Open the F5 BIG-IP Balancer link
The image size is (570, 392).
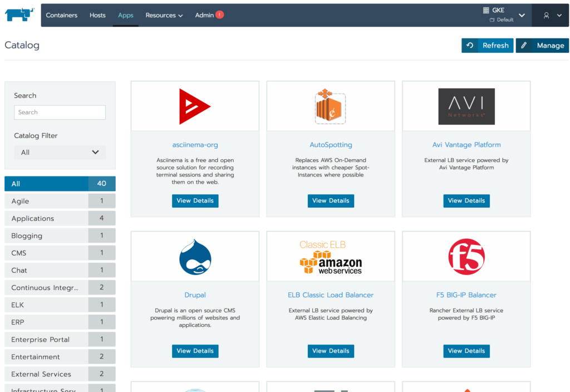pos(466,295)
